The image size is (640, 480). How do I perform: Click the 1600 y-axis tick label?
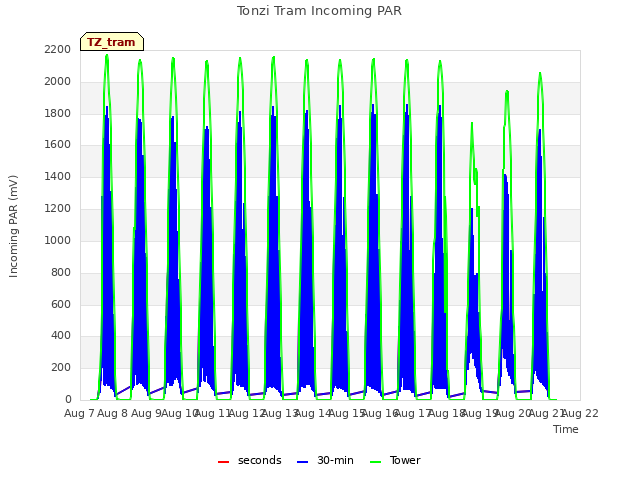(x=58, y=144)
